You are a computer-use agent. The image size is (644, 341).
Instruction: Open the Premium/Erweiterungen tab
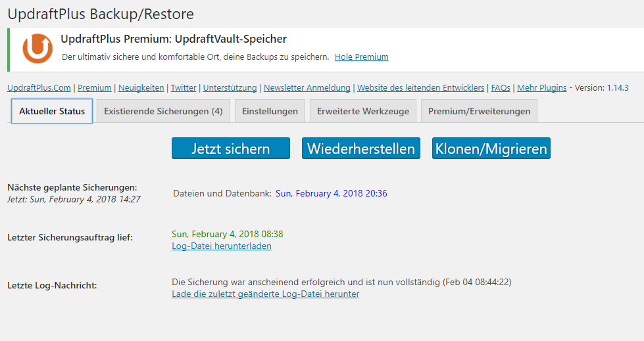(479, 111)
